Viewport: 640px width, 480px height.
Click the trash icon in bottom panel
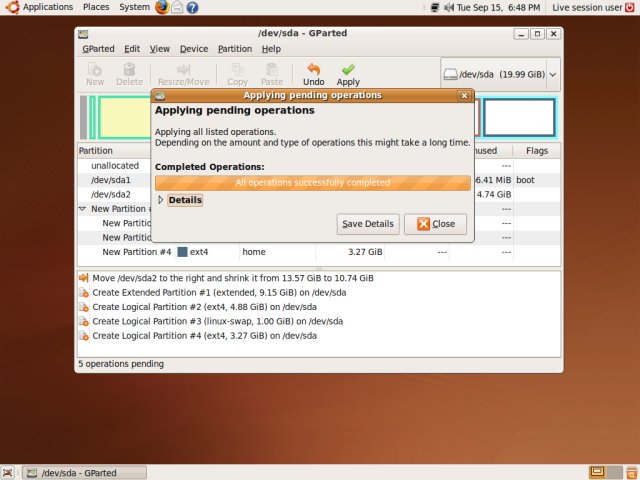point(631,473)
